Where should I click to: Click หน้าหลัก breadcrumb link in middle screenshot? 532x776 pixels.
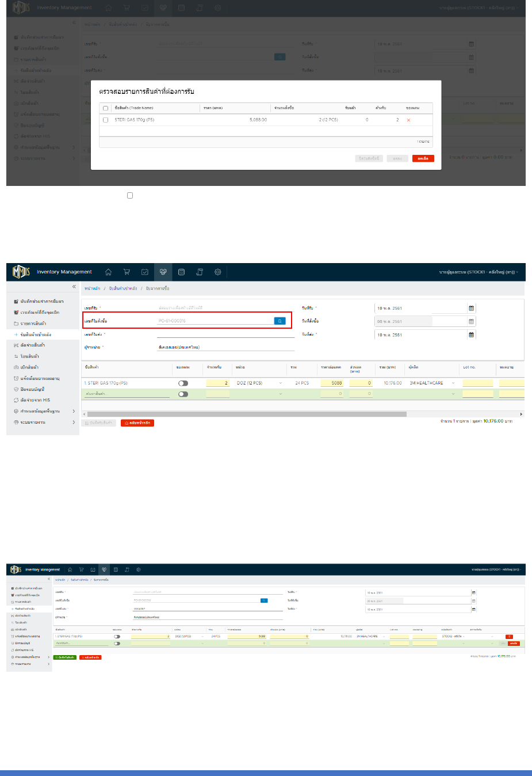92,288
